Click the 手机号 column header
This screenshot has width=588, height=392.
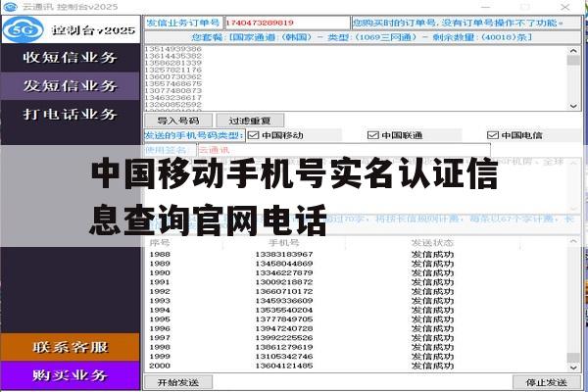coord(283,243)
